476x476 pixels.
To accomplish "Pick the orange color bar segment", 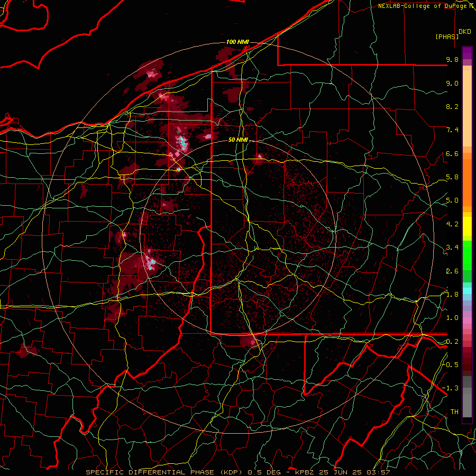I will (x=467, y=182).
